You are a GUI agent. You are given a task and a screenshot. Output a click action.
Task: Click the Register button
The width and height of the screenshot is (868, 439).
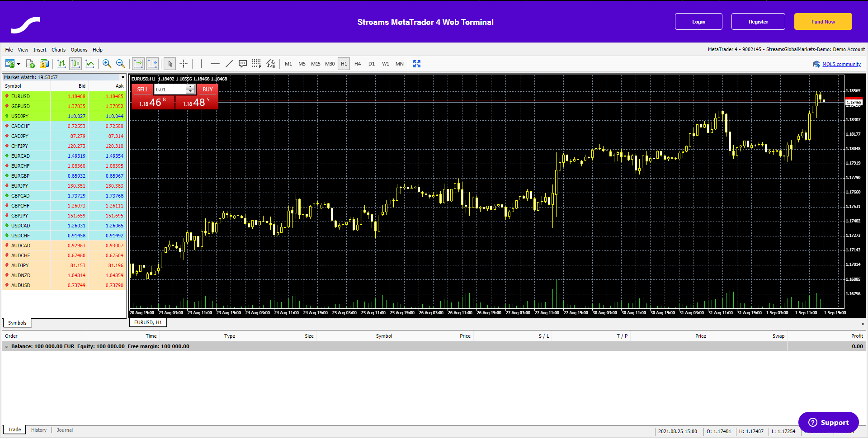point(758,22)
